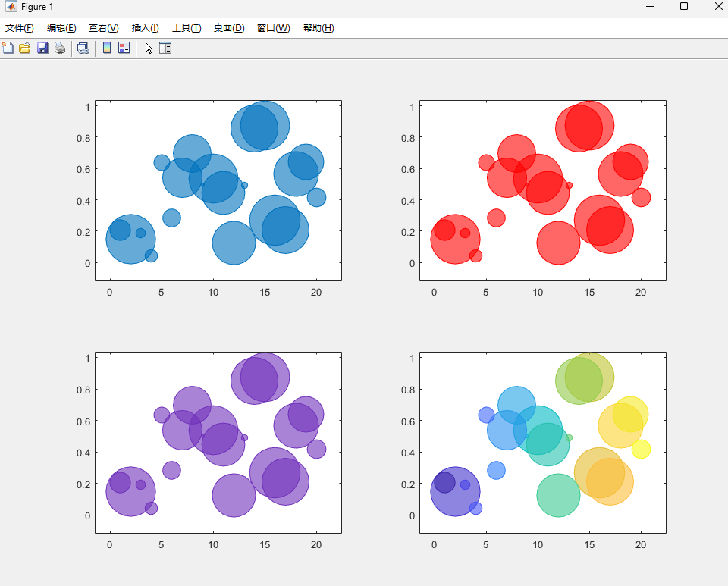Insert a colorbar
Image resolution: width=728 pixels, height=586 pixels.
tap(106, 48)
